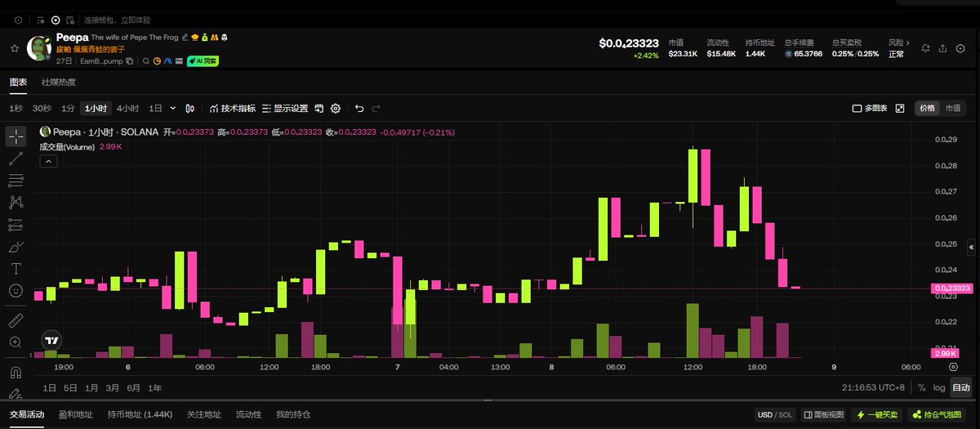Select the zoom-in tool
This screenshot has width=980, height=429.
16,342
